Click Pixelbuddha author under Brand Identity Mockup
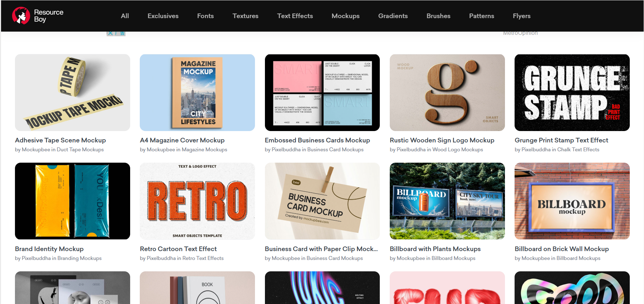This screenshot has height=304, width=644. pyautogui.click(x=36, y=258)
